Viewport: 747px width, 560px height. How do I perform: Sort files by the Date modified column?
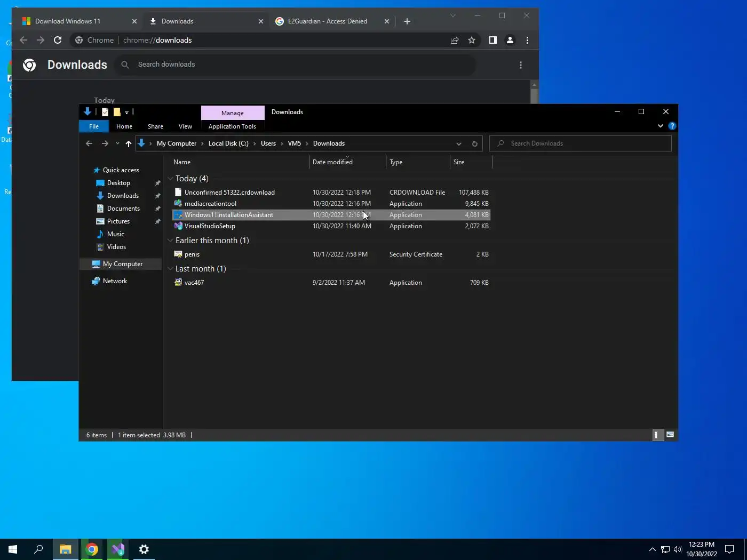[347, 162]
